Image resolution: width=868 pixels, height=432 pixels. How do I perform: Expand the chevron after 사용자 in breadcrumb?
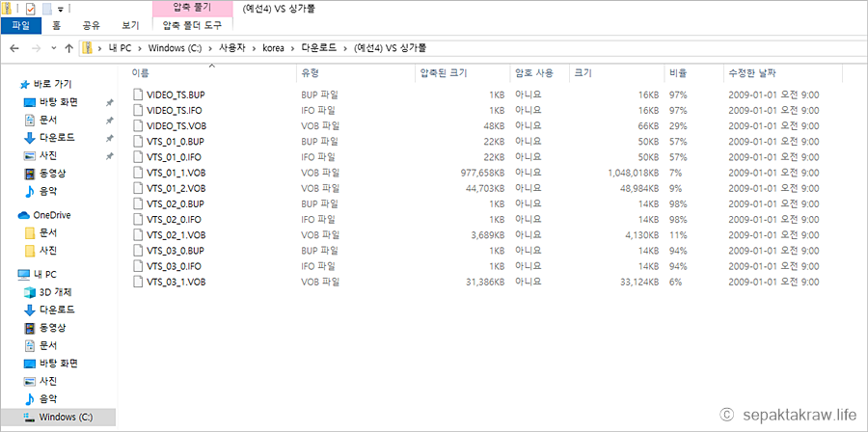252,48
